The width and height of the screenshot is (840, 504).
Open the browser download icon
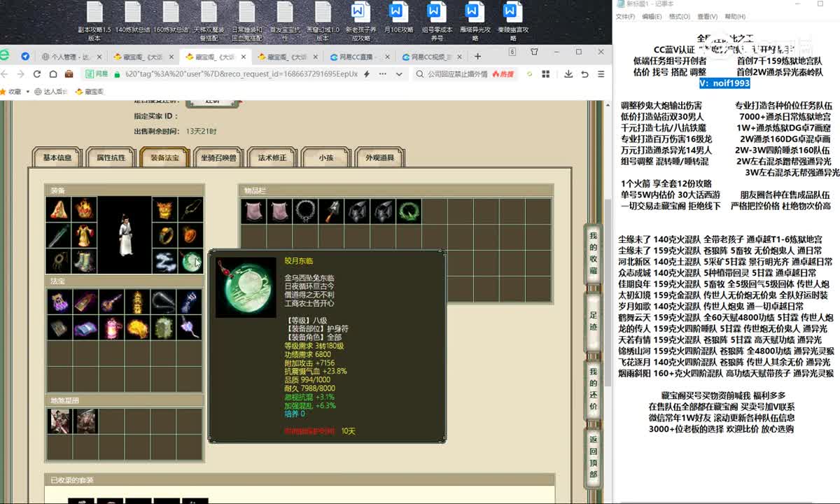pyautogui.click(x=569, y=75)
